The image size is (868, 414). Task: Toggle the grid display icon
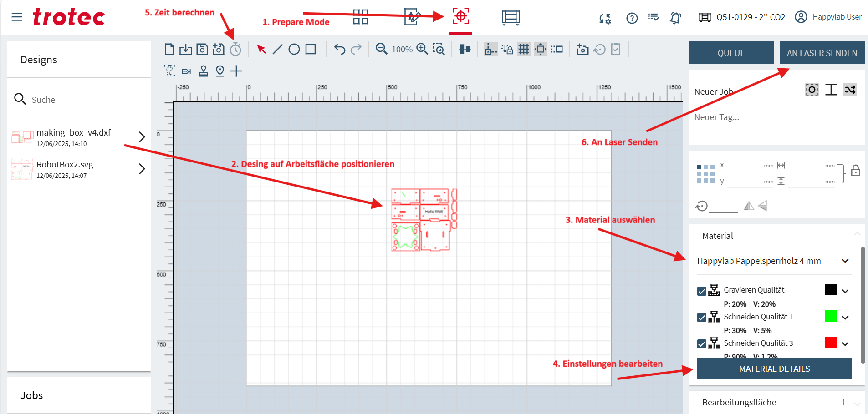pyautogui.click(x=524, y=49)
